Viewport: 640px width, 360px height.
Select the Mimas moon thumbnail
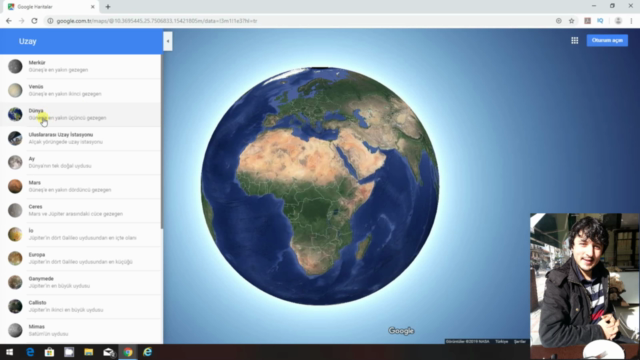tap(15, 330)
